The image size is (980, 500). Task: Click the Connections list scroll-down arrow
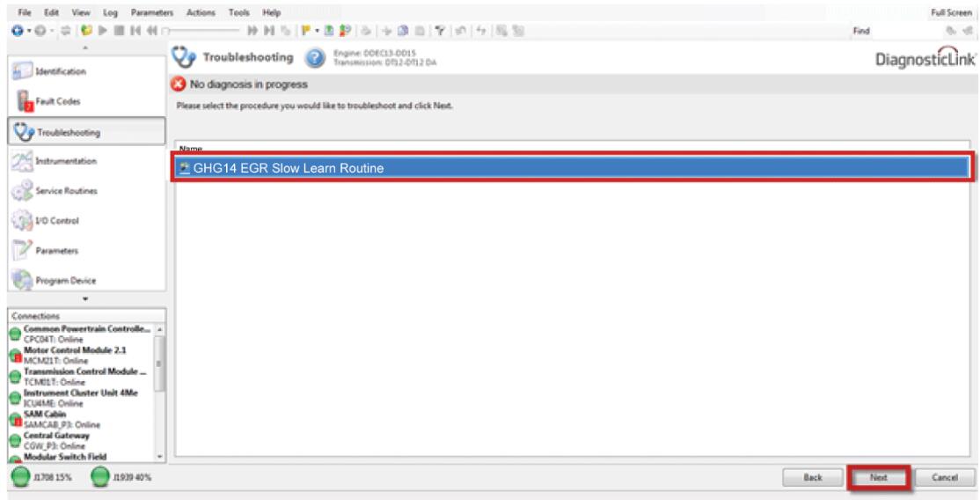(x=160, y=457)
